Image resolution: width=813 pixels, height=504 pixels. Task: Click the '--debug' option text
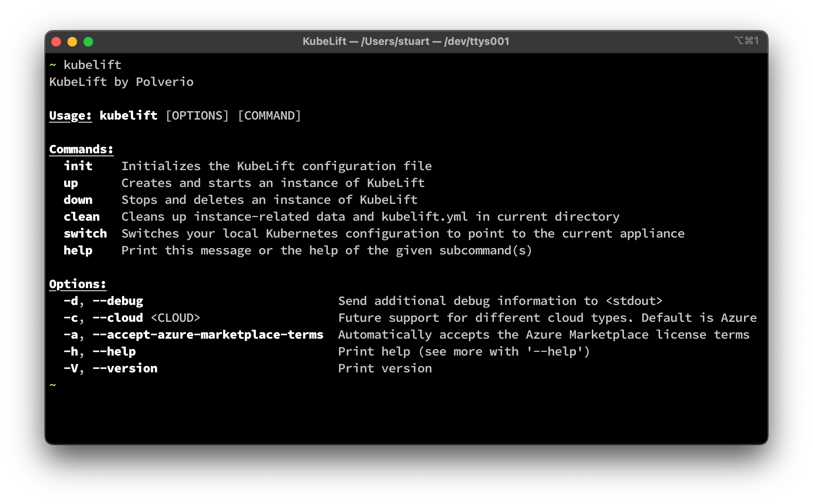(118, 301)
